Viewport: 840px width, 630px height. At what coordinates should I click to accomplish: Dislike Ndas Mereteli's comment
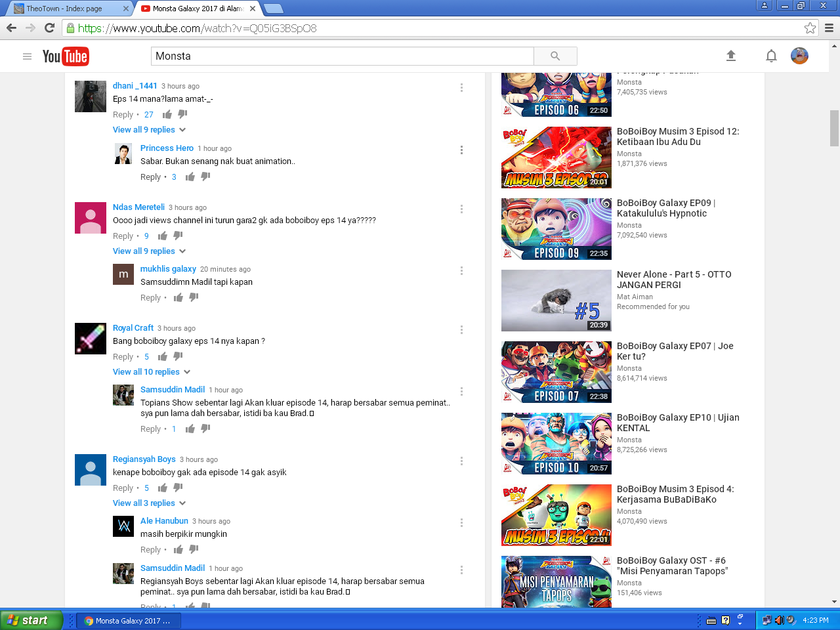[x=178, y=236]
